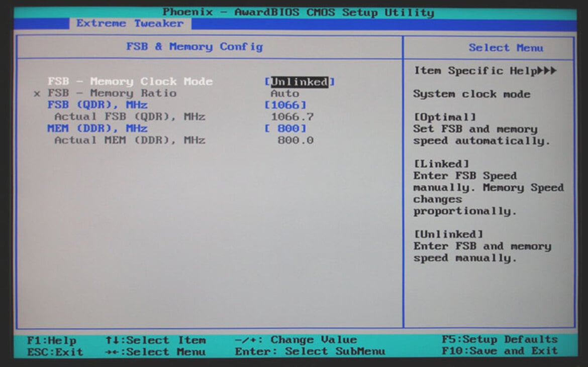Edit the 800 memory speed field
This screenshot has height=367, width=588.
pyautogui.click(x=285, y=129)
